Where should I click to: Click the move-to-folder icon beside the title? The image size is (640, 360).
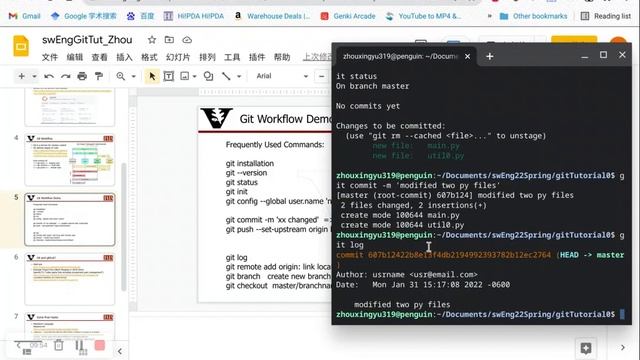click(x=169, y=40)
